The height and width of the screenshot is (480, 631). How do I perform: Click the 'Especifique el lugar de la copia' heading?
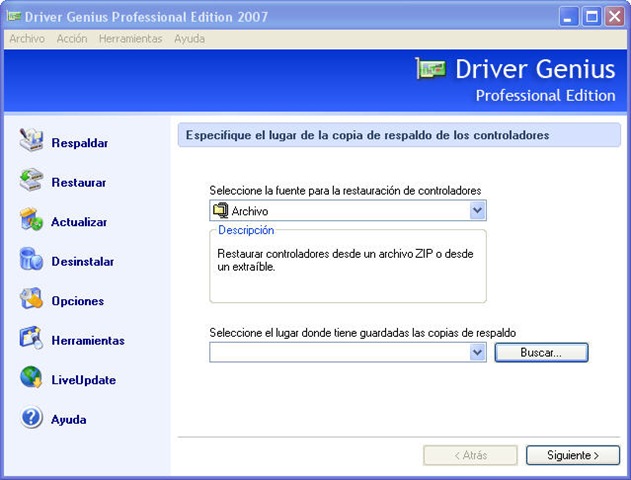point(367,135)
